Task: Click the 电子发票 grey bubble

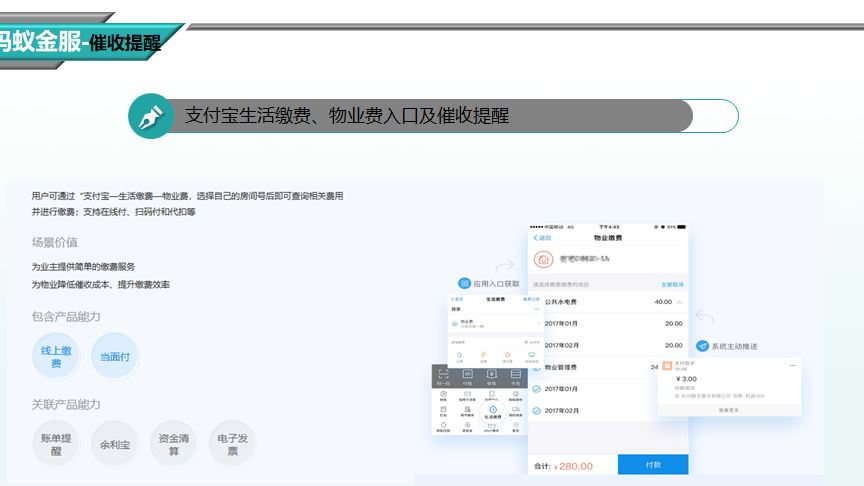Action: [x=232, y=445]
